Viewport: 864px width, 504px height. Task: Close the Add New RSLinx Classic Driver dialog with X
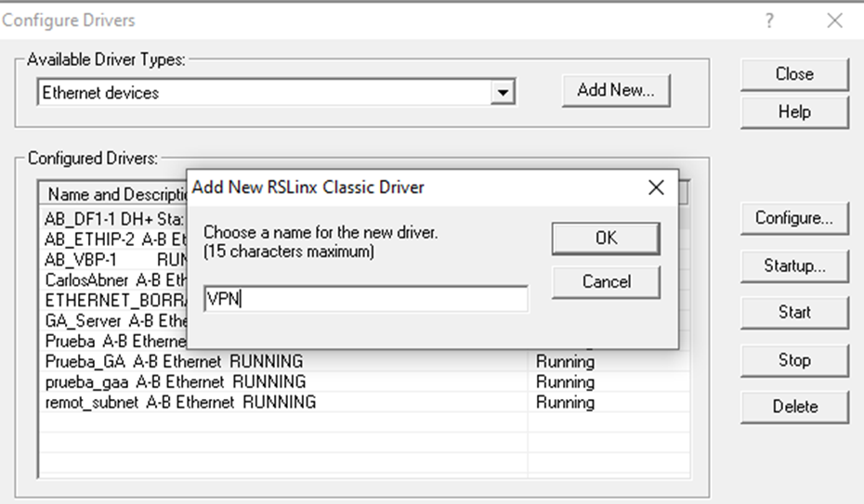click(656, 187)
